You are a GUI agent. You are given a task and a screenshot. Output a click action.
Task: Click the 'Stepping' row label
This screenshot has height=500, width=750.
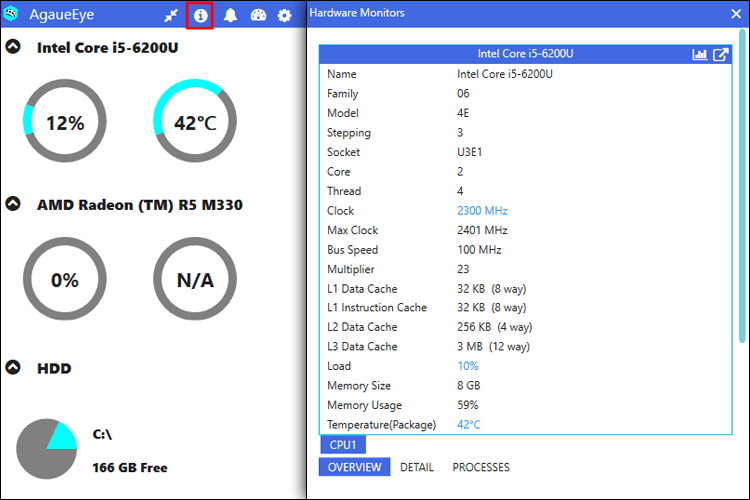coord(349,133)
